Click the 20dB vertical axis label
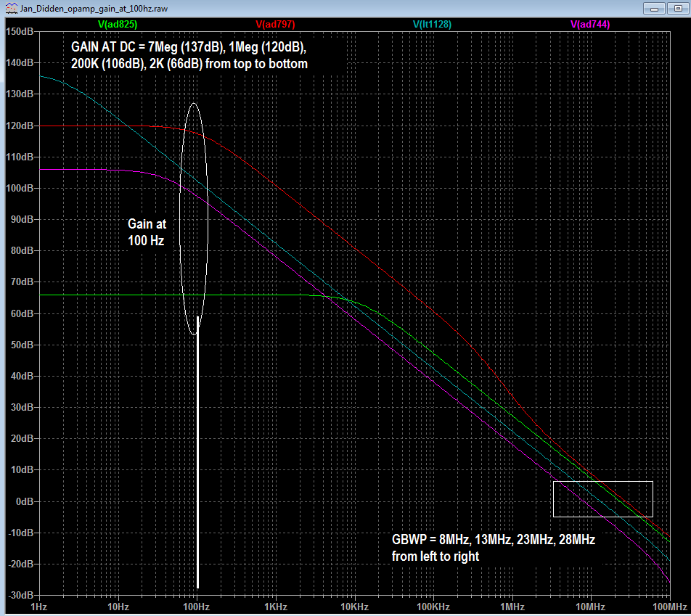 [22, 439]
